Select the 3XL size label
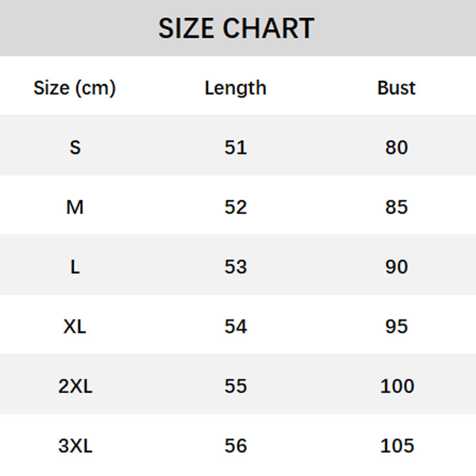This screenshot has height=476, width=476. coord(75,446)
